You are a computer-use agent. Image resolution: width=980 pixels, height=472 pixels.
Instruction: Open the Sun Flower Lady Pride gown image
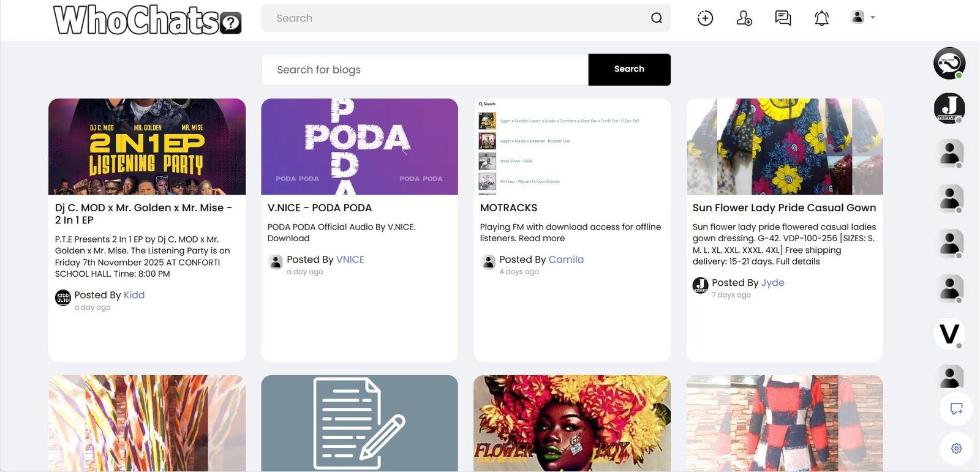coord(785,147)
